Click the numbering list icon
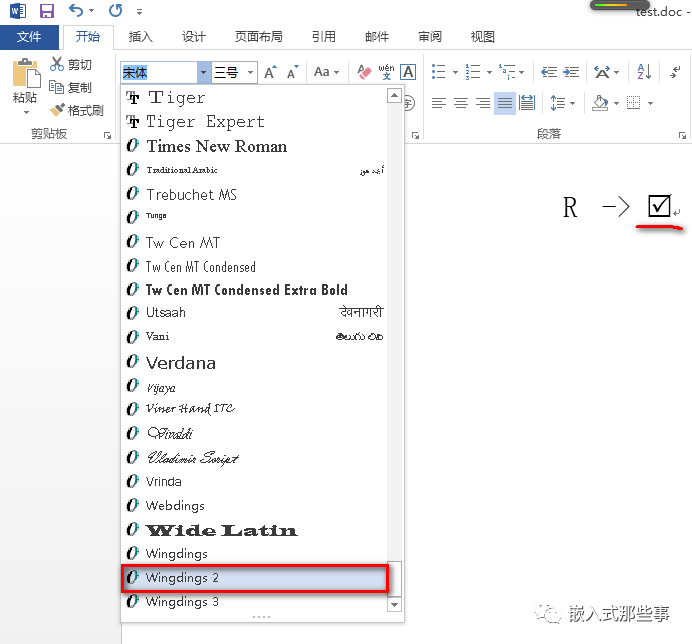This screenshot has height=644, width=692. coord(473,72)
